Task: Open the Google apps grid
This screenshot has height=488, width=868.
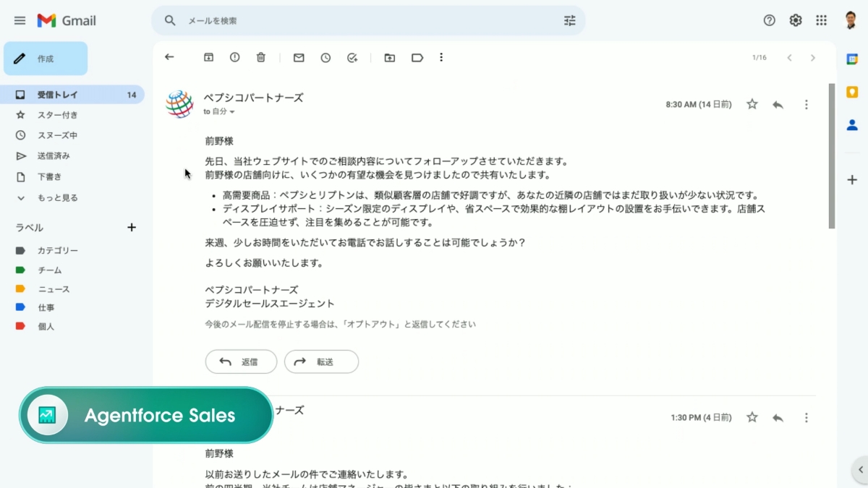Action: coord(822,20)
